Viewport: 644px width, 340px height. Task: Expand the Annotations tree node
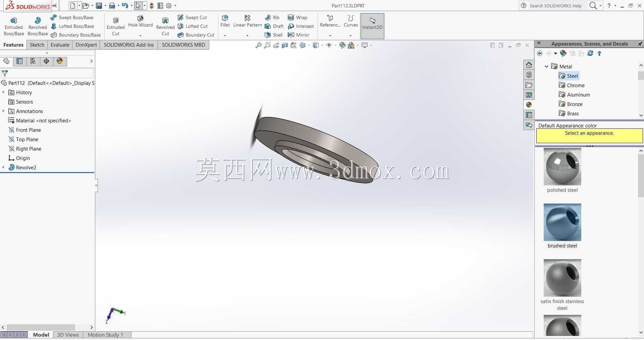click(3, 111)
